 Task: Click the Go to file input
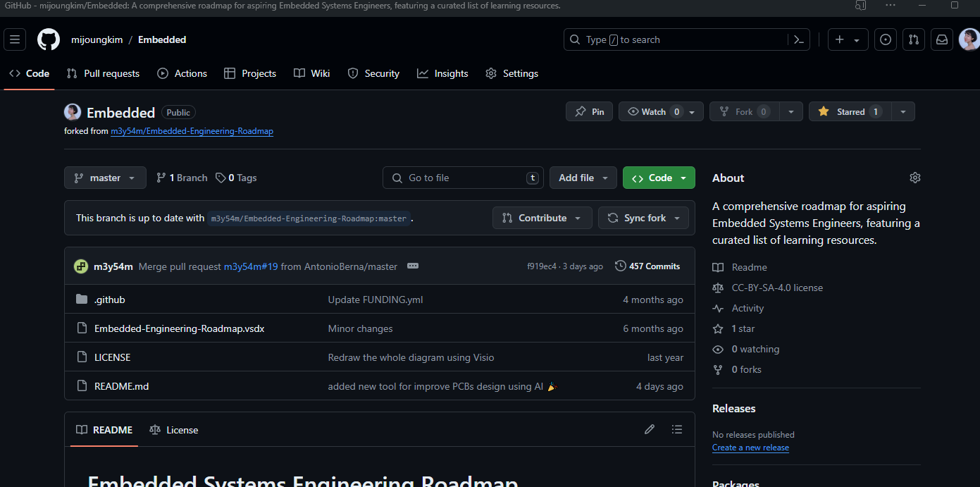[463, 178]
